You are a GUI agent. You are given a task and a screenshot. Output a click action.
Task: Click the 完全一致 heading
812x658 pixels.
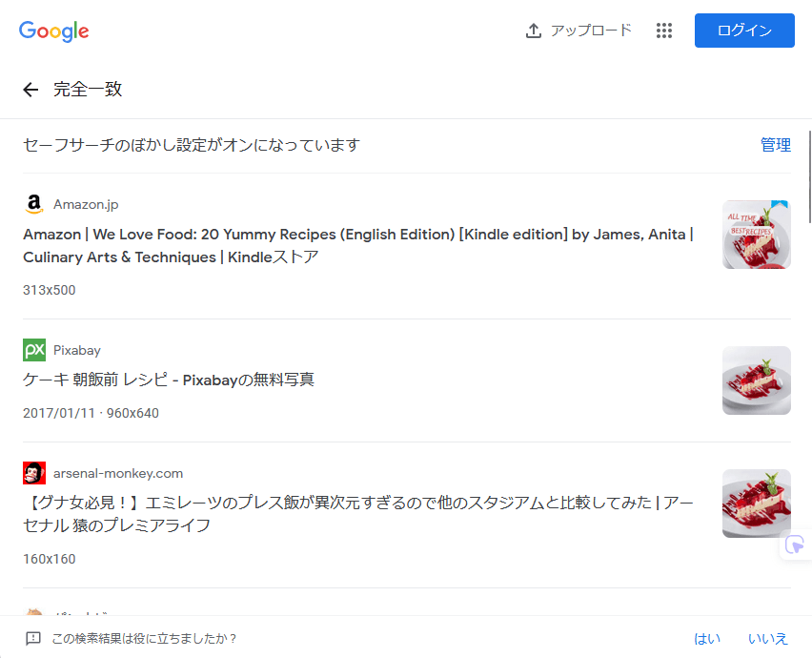(x=88, y=89)
